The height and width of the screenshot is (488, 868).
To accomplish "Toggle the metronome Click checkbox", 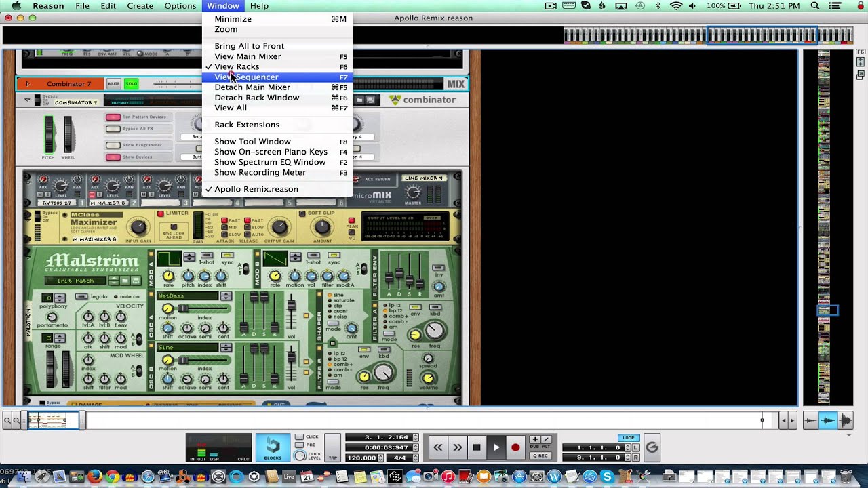I will (299, 437).
